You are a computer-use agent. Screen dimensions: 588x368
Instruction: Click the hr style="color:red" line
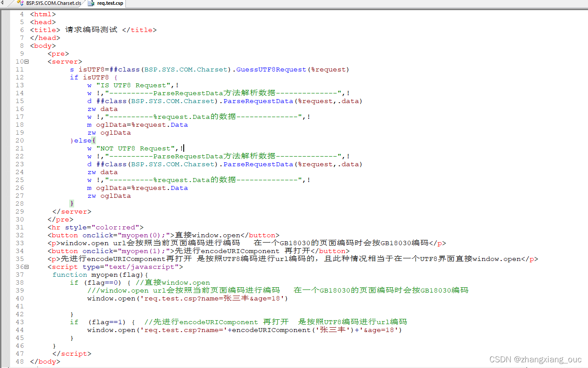[x=96, y=228]
